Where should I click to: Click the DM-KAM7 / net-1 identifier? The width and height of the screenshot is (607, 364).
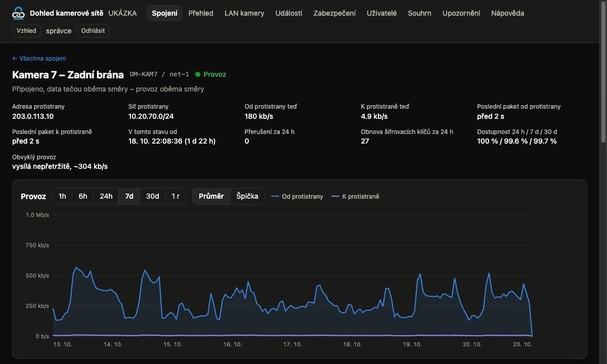[159, 74]
